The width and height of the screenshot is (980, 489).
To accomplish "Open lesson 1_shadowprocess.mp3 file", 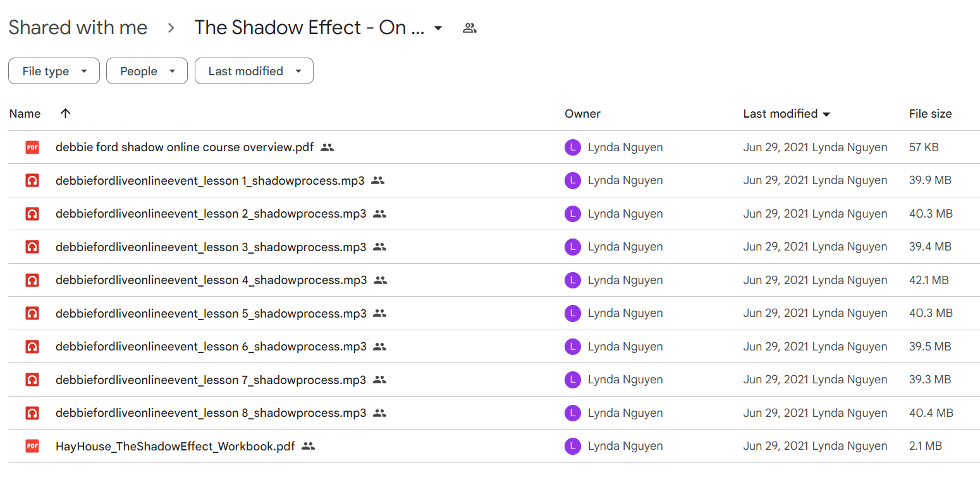I will point(210,180).
